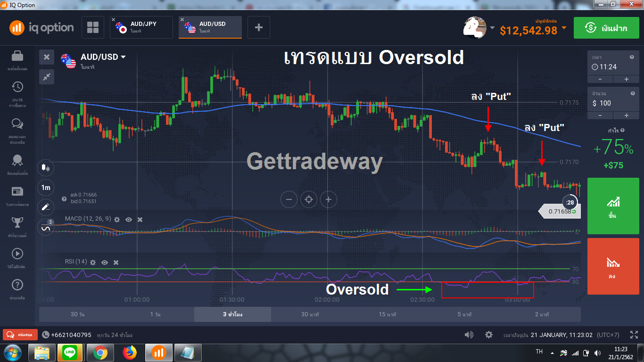644x362 pixels.
Task: Add a new asset tab with plus
Action: tap(258, 27)
